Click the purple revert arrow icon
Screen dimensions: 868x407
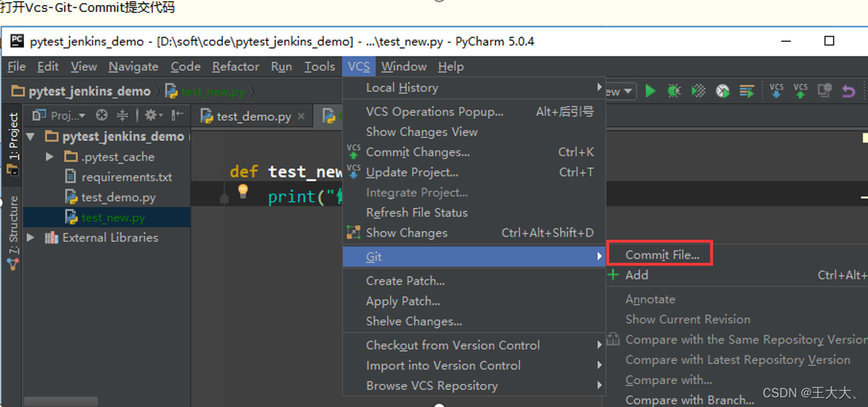848,91
